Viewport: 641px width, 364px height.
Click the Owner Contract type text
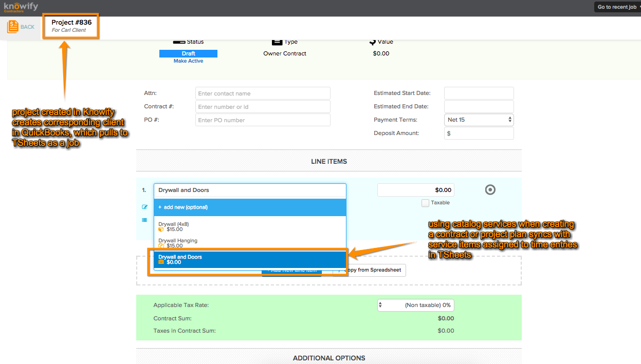tap(285, 53)
